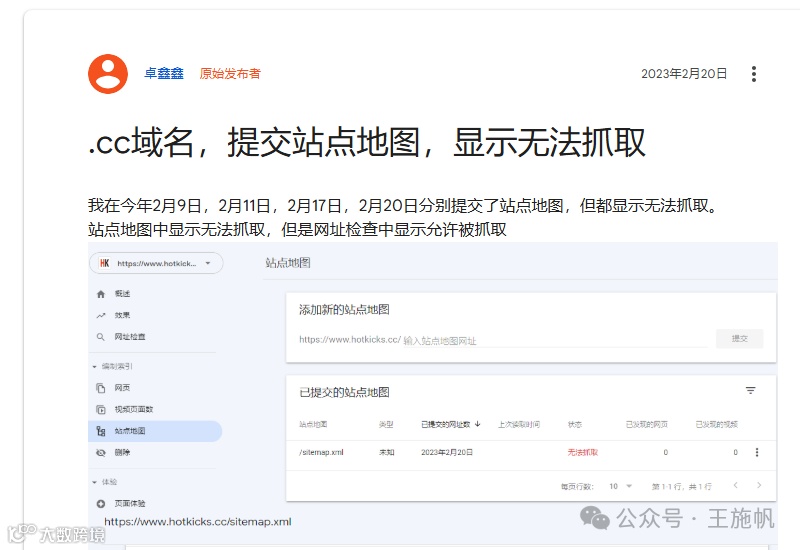Sort by 已发现的网页 column header
The image size is (800, 550).
[x=647, y=424]
